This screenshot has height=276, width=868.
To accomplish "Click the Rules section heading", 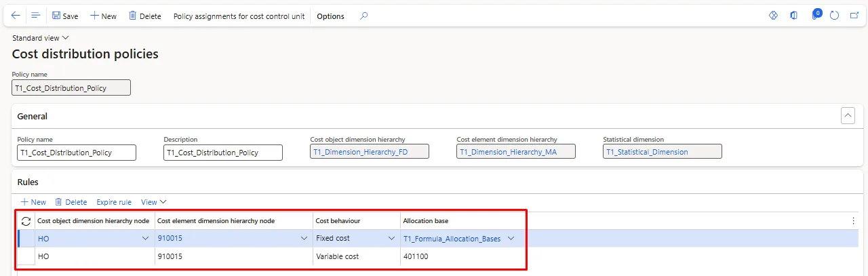I will click(28, 182).
